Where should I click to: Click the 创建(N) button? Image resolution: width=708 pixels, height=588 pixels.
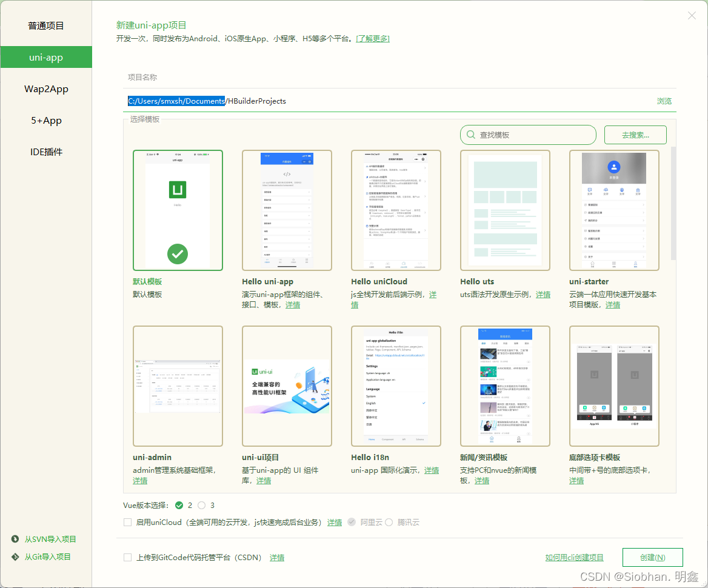click(652, 558)
